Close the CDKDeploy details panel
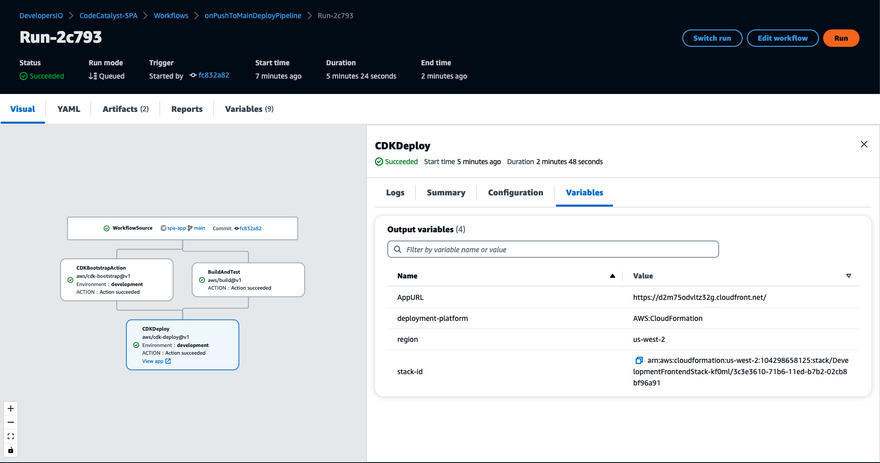This screenshot has height=463, width=880. tap(864, 145)
